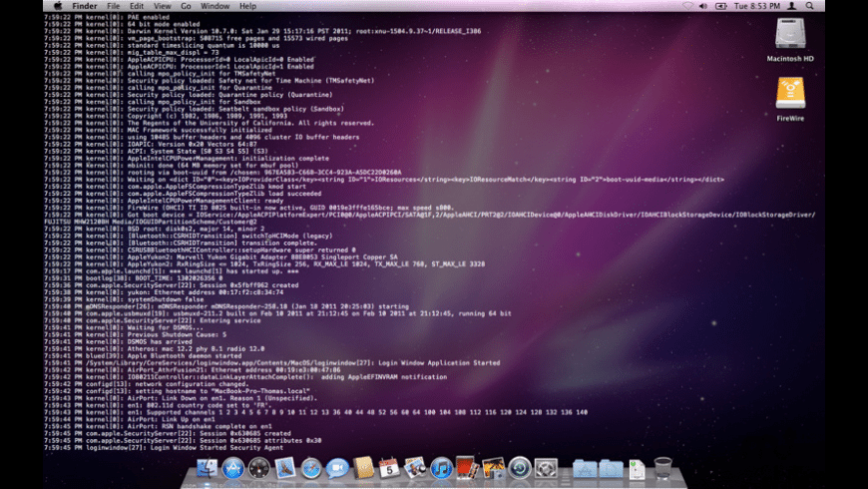Open the iCal calendar icon in the Dock
The image size is (868, 489).
pyautogui.click(x=389, y=468)
